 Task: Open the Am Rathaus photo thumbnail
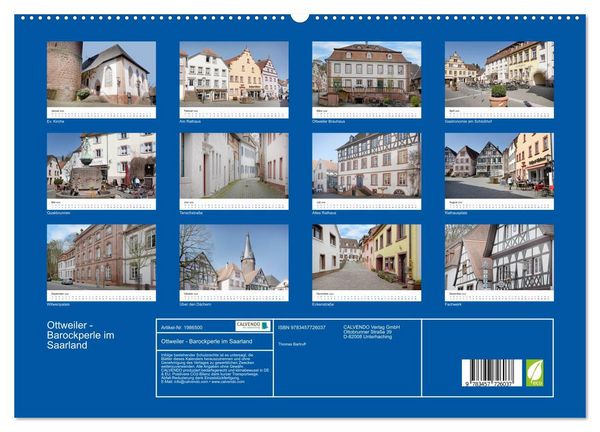click(234, 74)
